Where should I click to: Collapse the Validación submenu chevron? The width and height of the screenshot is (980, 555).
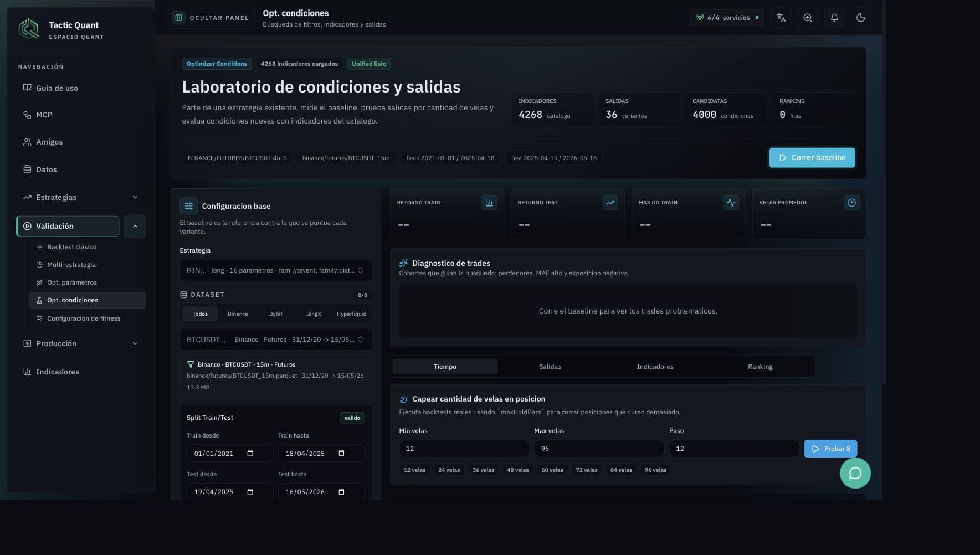pyautogui.click(x=135, y=226)
